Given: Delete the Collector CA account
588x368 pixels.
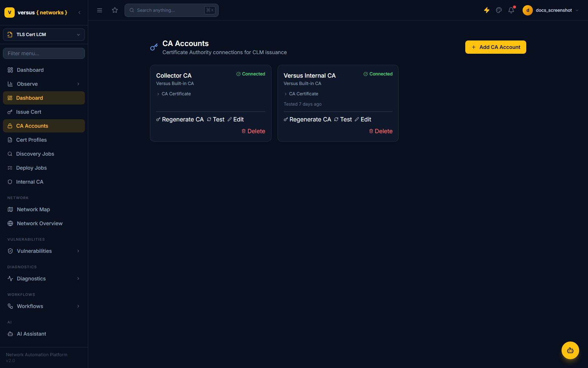Looking at the screenshot, I should pos(253,131).
